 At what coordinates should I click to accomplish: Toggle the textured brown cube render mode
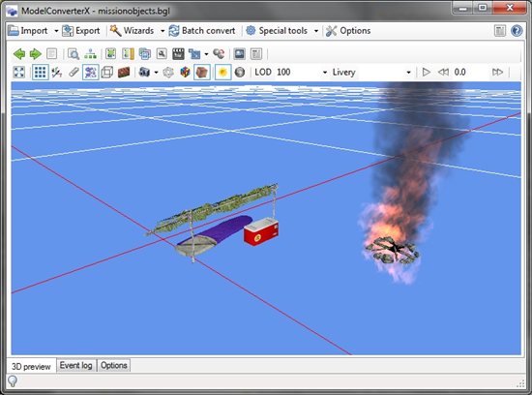point(202,72)
